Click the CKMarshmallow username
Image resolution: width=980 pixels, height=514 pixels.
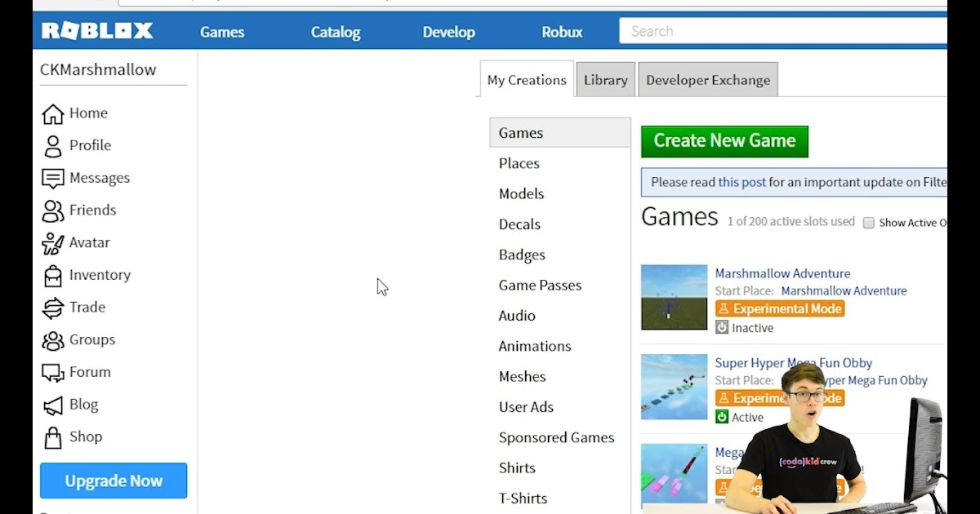point(98,70)
